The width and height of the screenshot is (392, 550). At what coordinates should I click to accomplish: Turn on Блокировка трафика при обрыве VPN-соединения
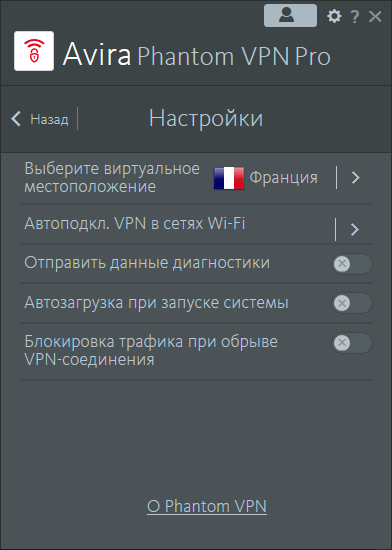pos(352,343)
